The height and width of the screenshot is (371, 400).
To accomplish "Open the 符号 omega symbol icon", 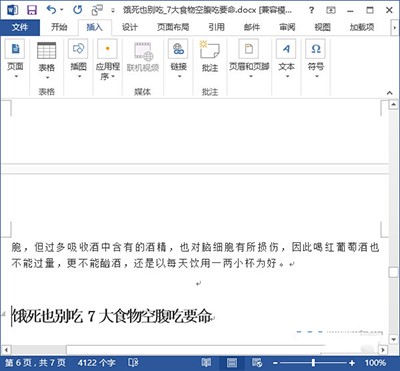I will tap(316, 59).
